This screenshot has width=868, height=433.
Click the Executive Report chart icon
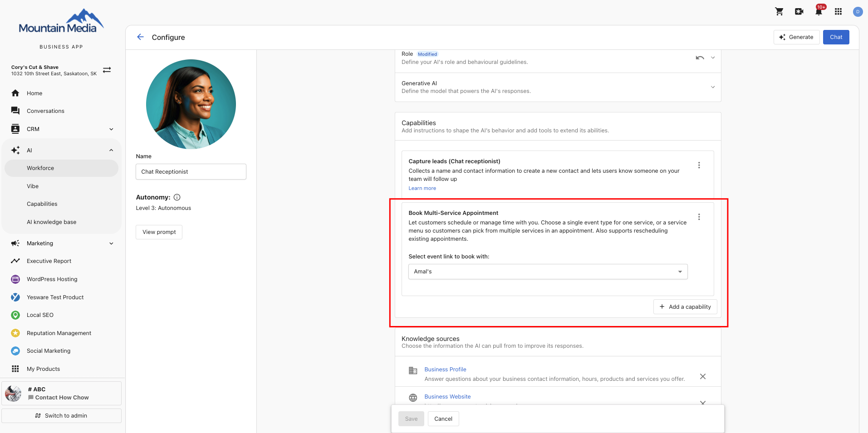tap(15, 261)
